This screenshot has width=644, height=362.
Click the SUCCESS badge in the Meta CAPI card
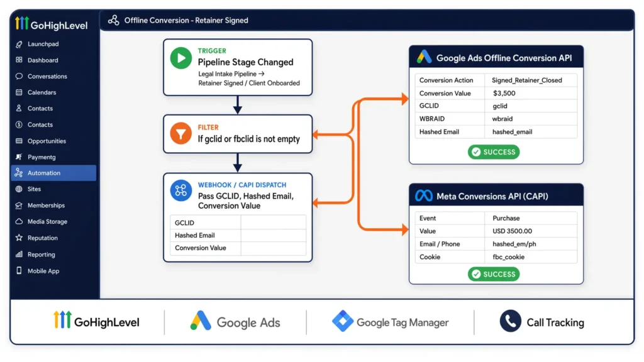click(x=494, y=274)
